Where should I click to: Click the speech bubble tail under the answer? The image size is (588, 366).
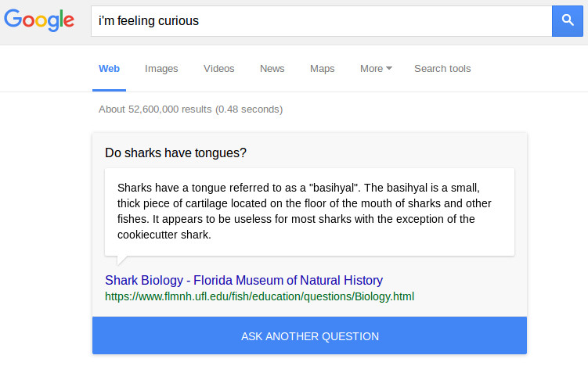[122, 260]
